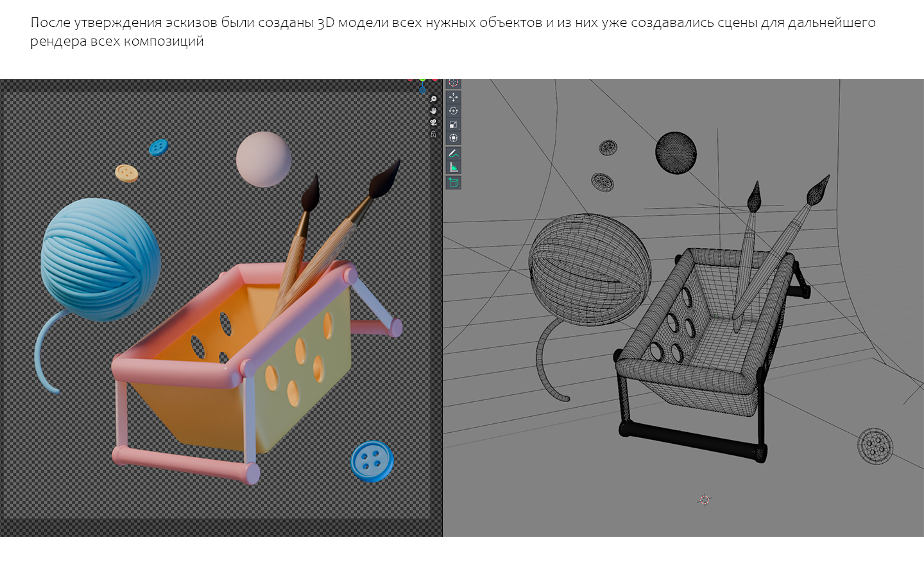Image resolution: width=924 pixels, height=578 pixels.
Task: Select the Scale tool
Action: click(x=454, y=123)
